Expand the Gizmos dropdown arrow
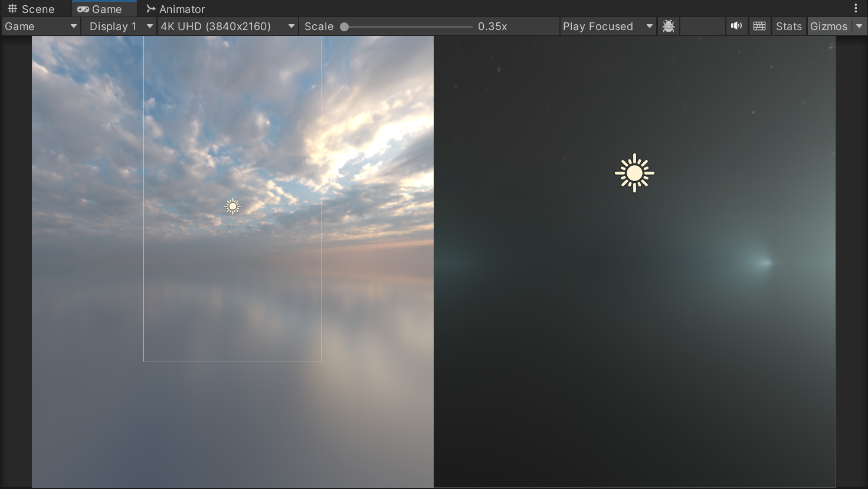 click(x=859, y=27)
